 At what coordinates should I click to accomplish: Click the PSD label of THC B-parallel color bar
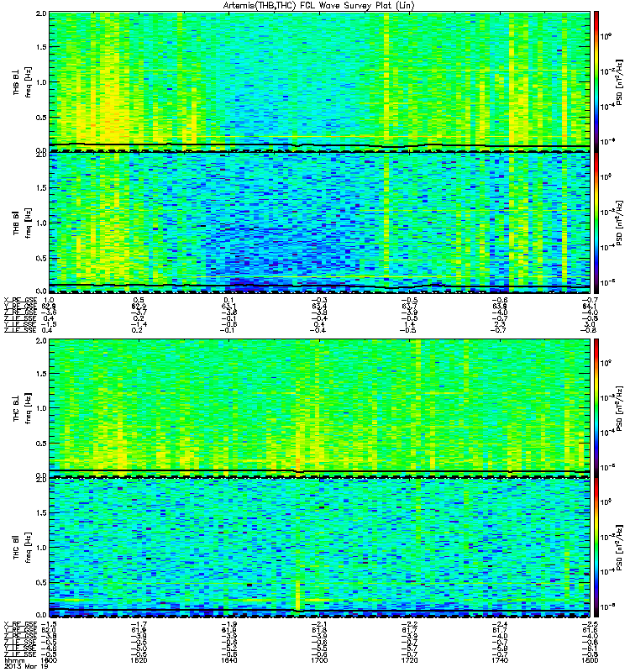(x=618, y=548)
